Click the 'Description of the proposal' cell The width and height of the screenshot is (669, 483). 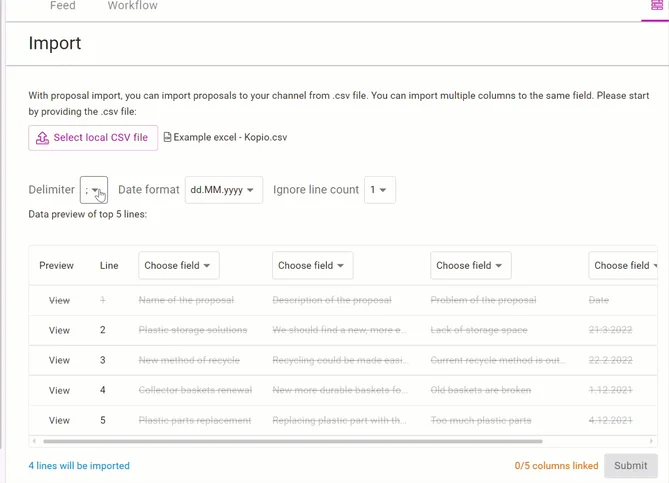(x=332, y=300)
